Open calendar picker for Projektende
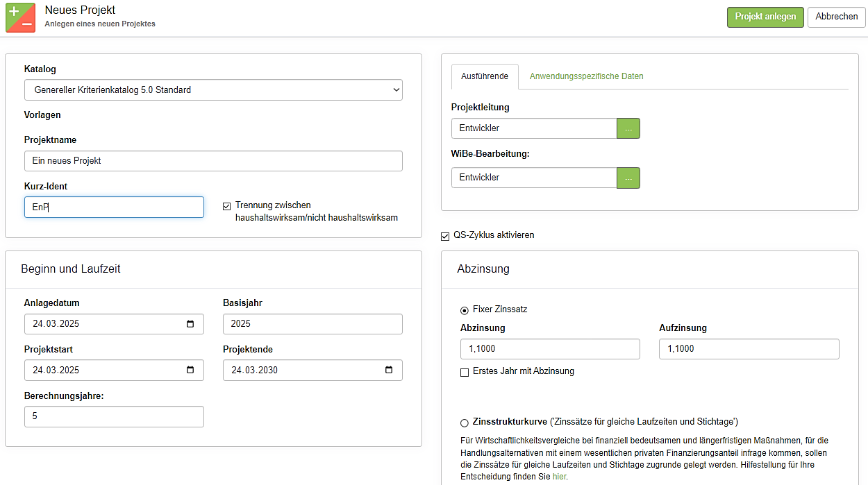The width and height of the screenshot is (868, 485). (389, 371)
